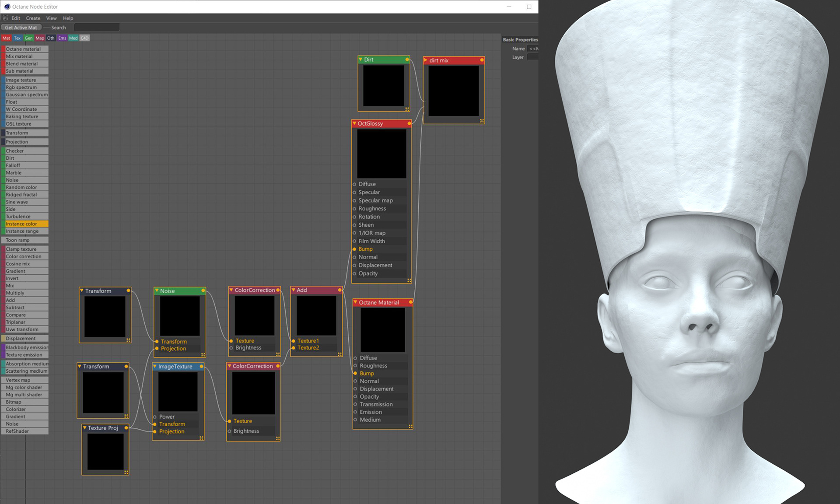The width and height of the screenshot is (840, 504).
Task: Click the Add node Texture1 input port
Action: point(293,341)
